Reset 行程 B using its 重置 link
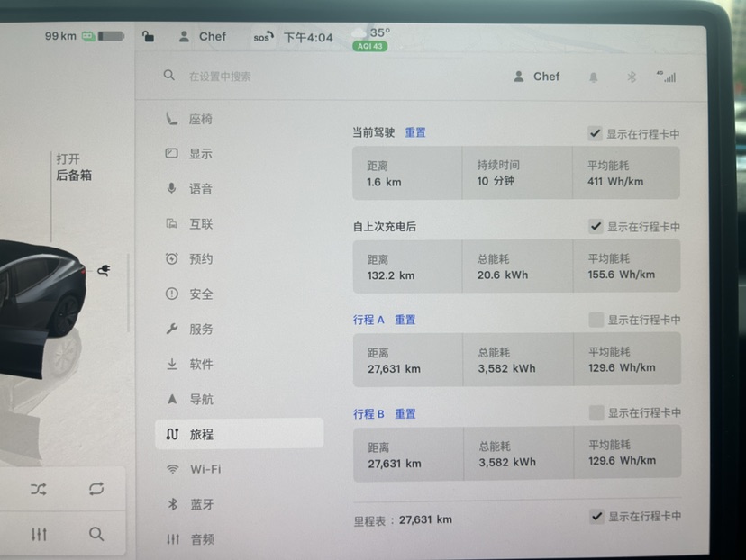Screen dimensions: 746x560 pyautogui.click(x=405, y=414)
